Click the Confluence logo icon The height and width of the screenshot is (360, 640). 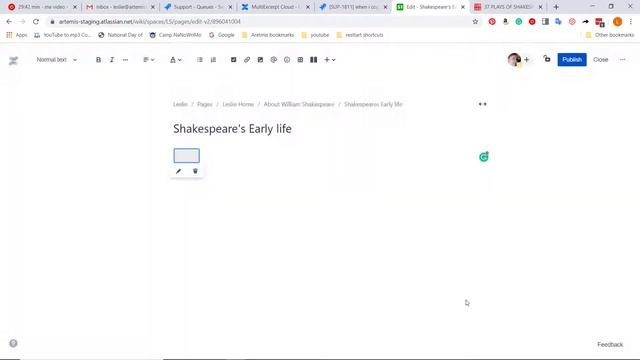click(13, 60)
